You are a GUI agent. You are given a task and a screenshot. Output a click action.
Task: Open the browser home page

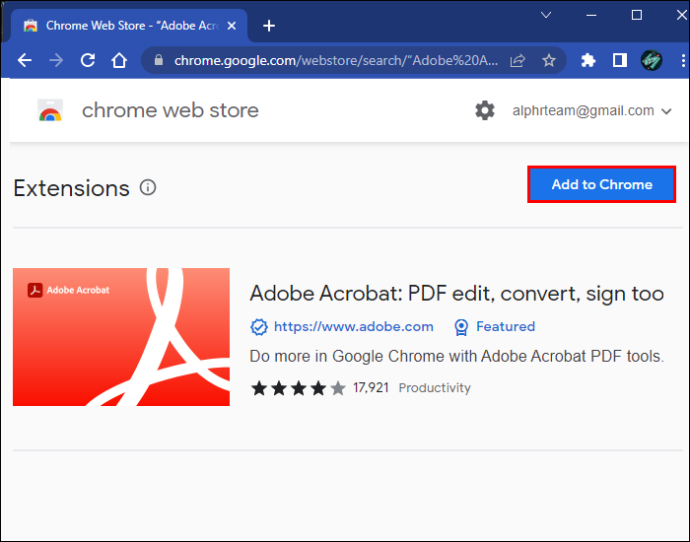pos(119,60)
